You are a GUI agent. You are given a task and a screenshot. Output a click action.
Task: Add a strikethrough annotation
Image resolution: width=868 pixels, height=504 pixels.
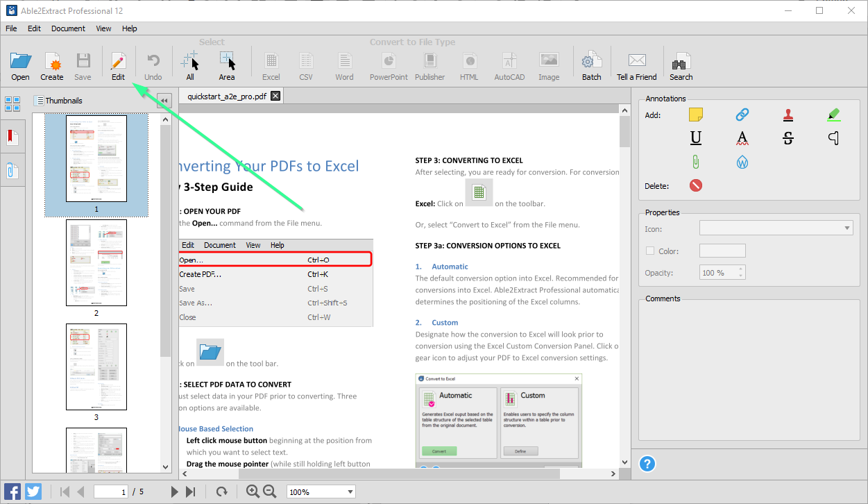[788, 138]
